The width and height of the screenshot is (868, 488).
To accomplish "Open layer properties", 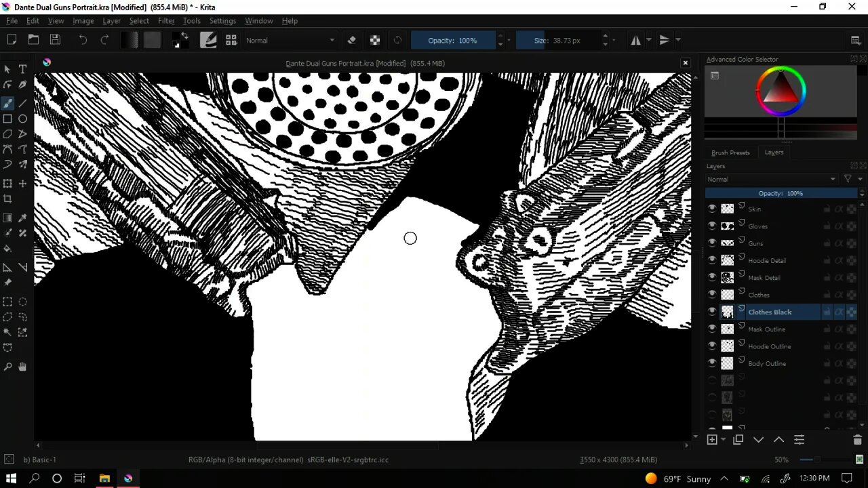I will [799, 440].
